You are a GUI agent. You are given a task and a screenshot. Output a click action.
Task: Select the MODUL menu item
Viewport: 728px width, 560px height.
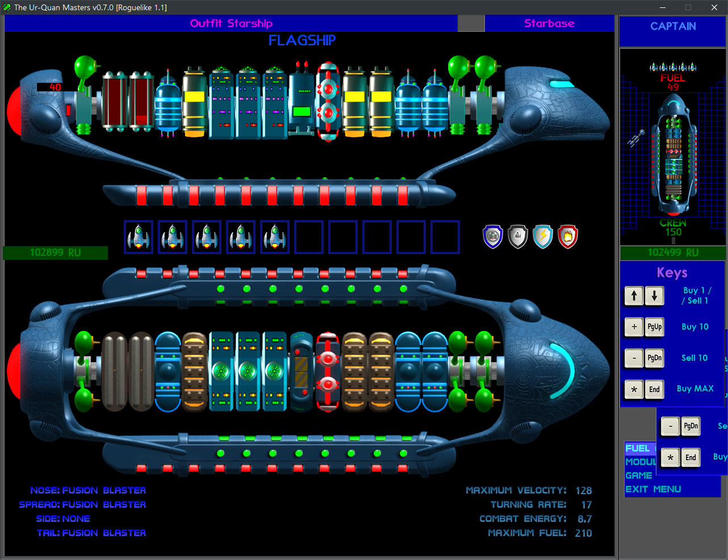[641, 462]
